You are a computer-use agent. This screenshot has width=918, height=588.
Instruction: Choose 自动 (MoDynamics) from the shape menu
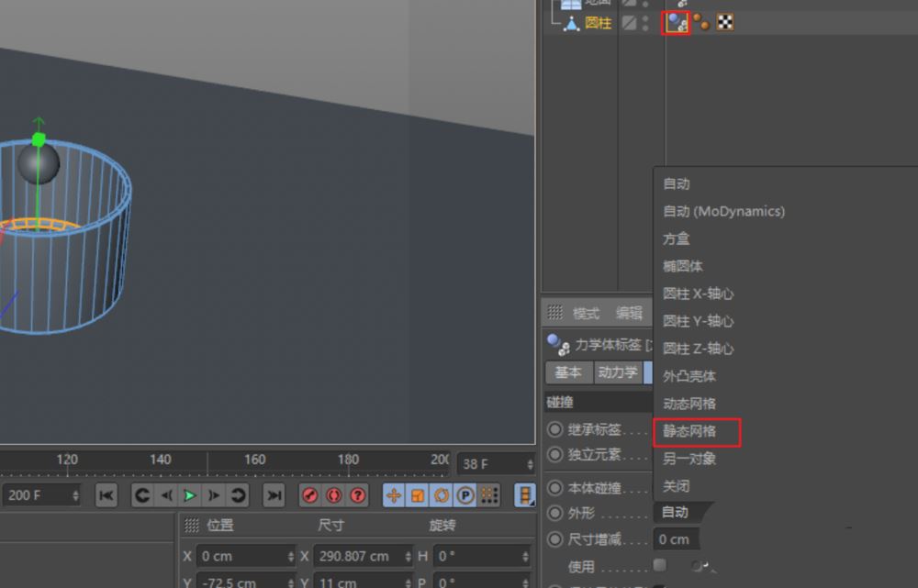[723, 211]
